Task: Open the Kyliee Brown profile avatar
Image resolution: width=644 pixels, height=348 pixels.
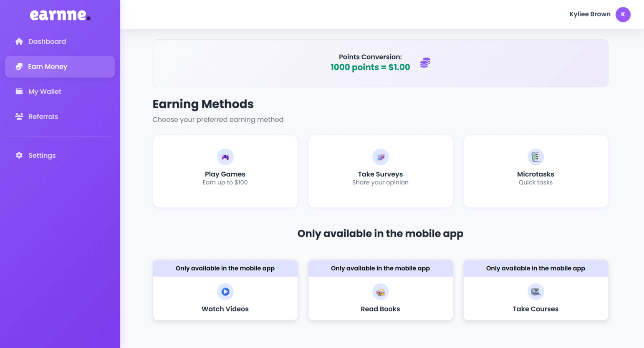Action: 623,14
